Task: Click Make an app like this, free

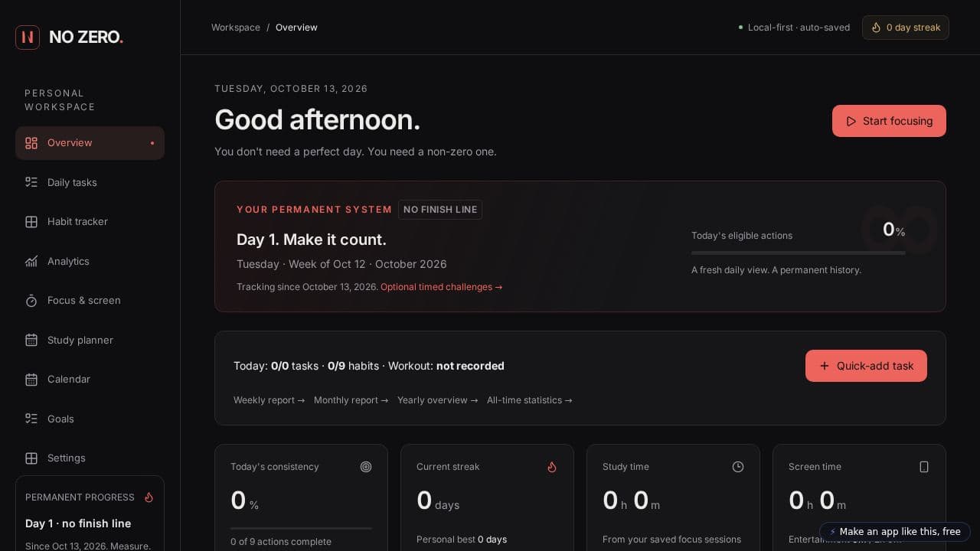Action: 895,532
